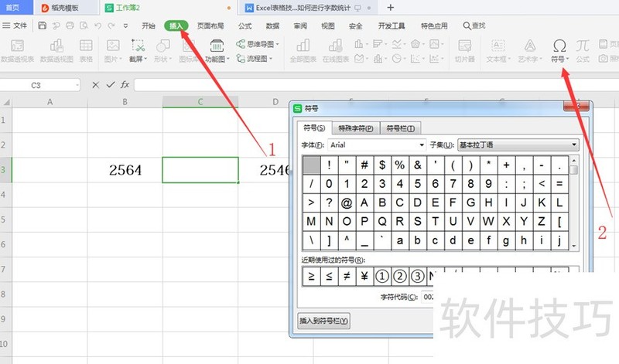Select the @ symbol in the grid
Viewport: 619px width, 364px height.
pos(346,202)
